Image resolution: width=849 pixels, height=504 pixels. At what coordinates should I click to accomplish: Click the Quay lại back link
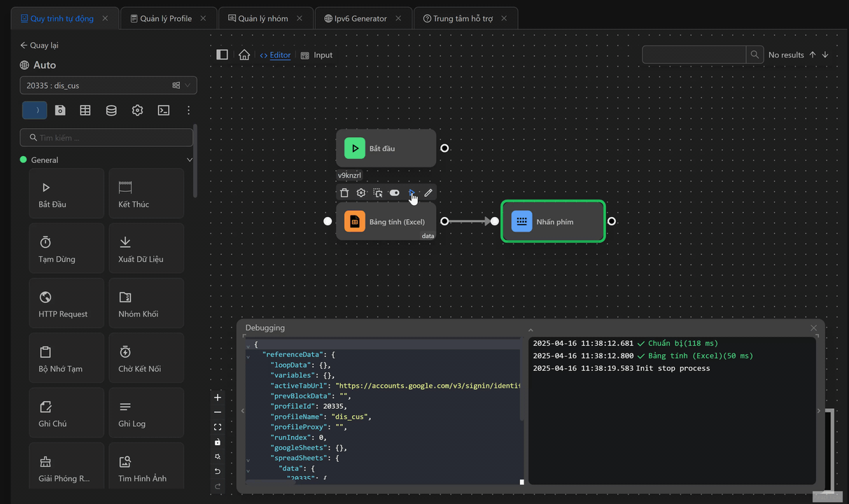tap(39, 45)
